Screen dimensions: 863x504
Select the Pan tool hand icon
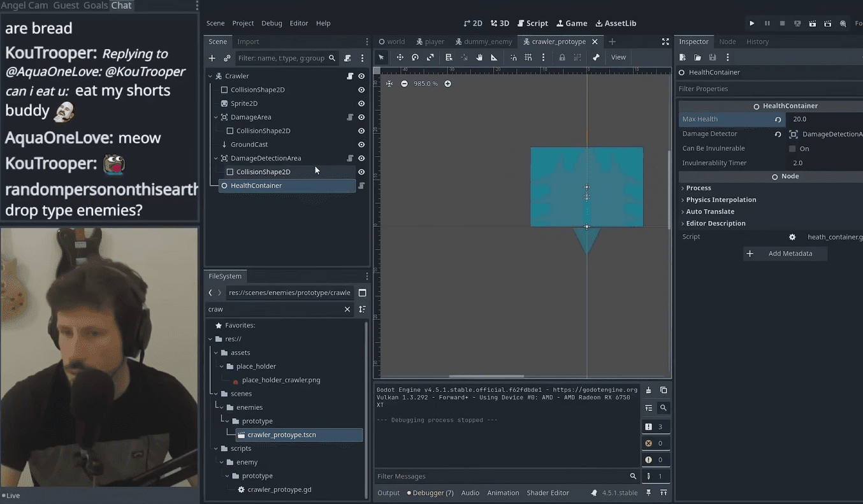point(479,57)
